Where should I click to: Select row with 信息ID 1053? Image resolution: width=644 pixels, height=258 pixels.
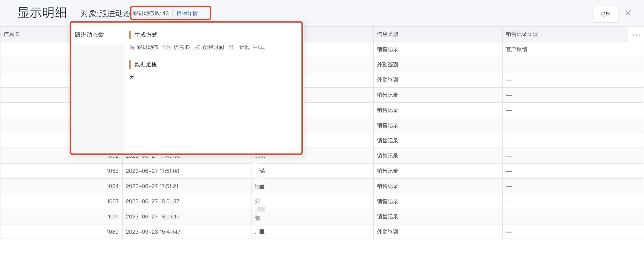tap(113, 171)
